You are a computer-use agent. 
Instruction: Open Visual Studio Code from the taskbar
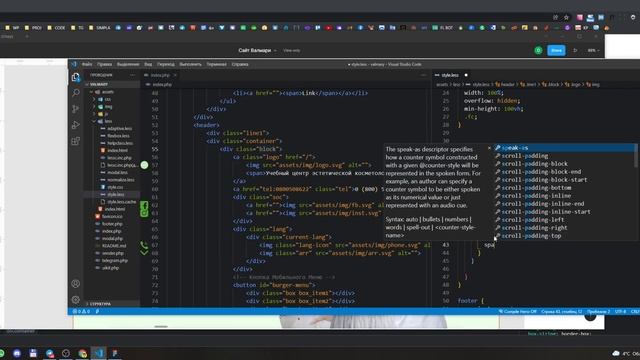coord(98,353)
